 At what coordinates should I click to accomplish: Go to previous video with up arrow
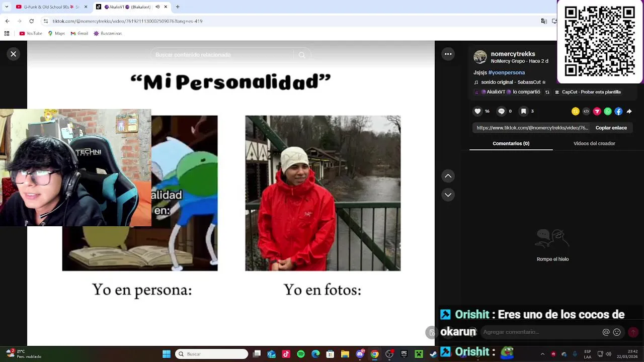pos(448,176)
